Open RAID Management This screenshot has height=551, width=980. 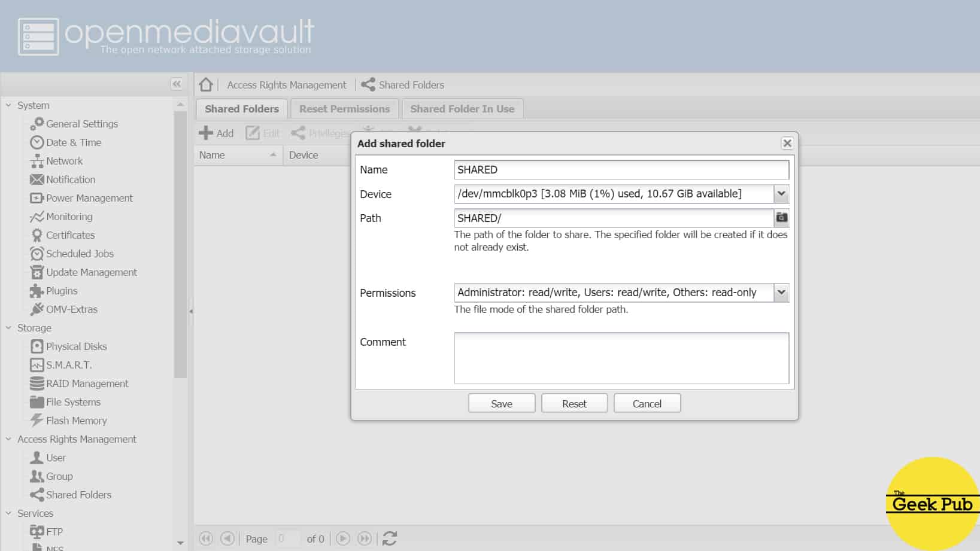click(x=80, y=383)
